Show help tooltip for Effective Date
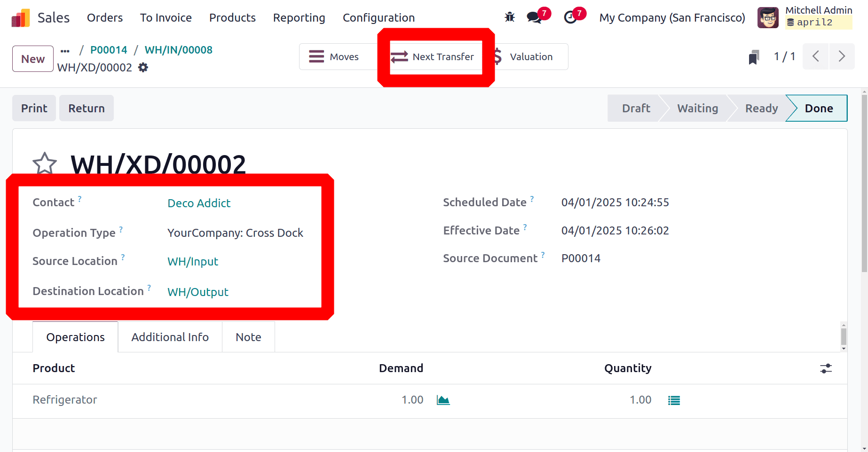 [525, 227]
